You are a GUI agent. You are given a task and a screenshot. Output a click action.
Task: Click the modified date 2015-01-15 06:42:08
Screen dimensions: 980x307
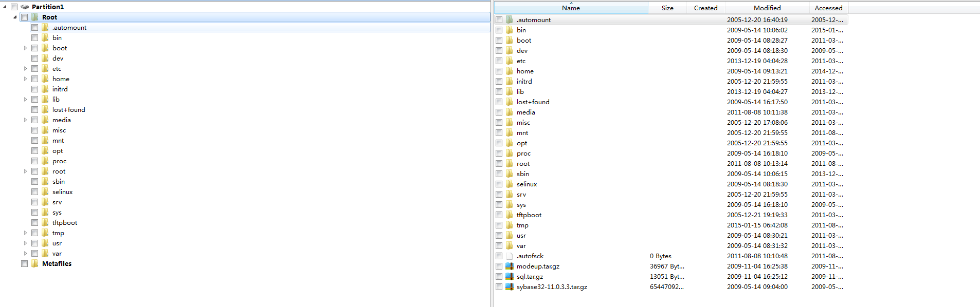click(x=757, y=225)
